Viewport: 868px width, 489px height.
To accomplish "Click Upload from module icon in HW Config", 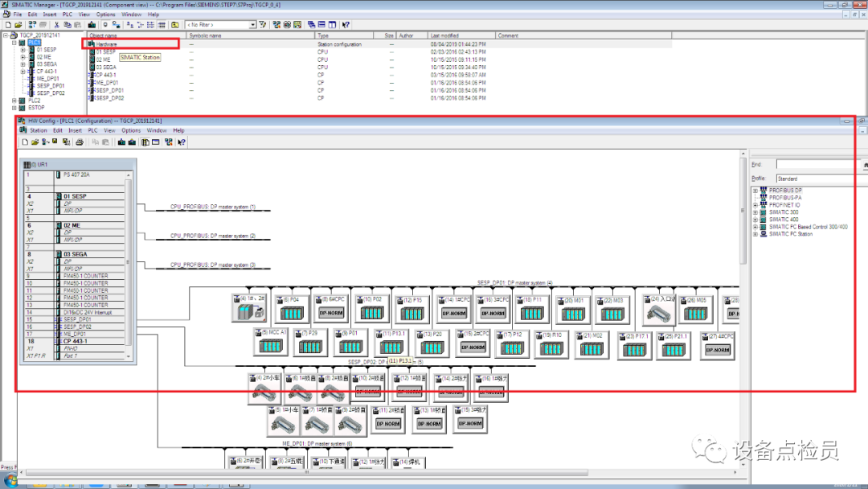I will pyautogui.click(x=132, y=142).
